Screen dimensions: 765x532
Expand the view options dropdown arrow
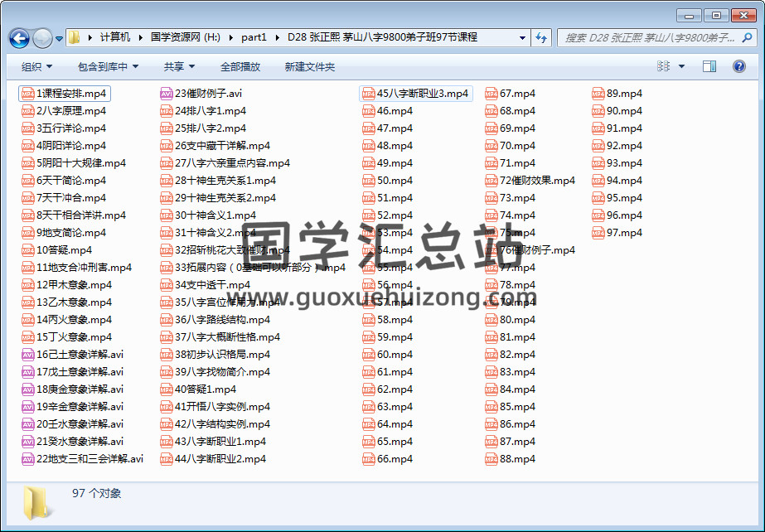[x=682, y=66]
